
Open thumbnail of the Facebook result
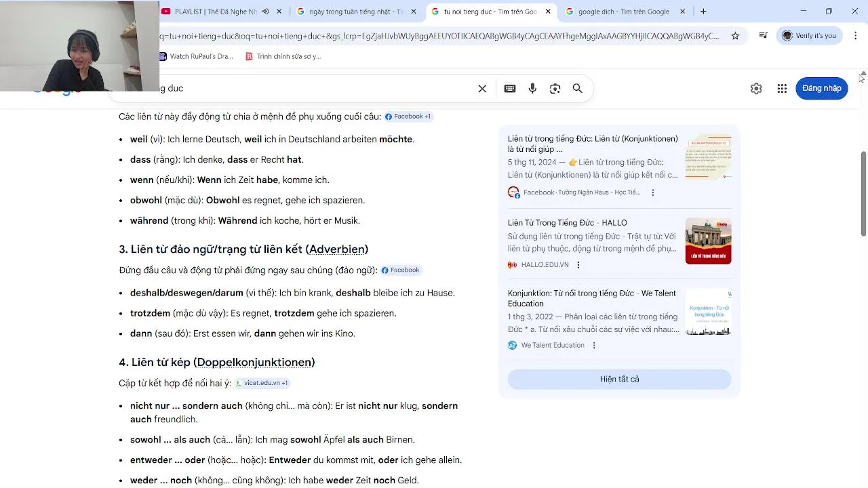tap(708, 157)
